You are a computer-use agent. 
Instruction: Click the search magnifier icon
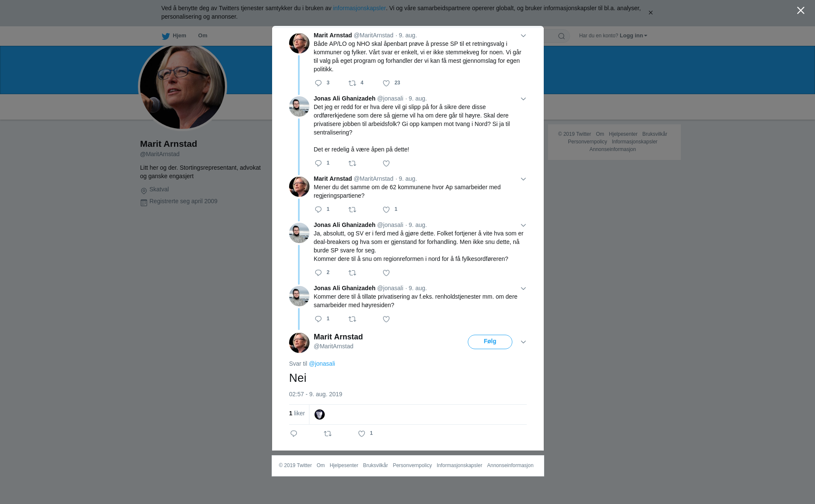tap(562, 36)
